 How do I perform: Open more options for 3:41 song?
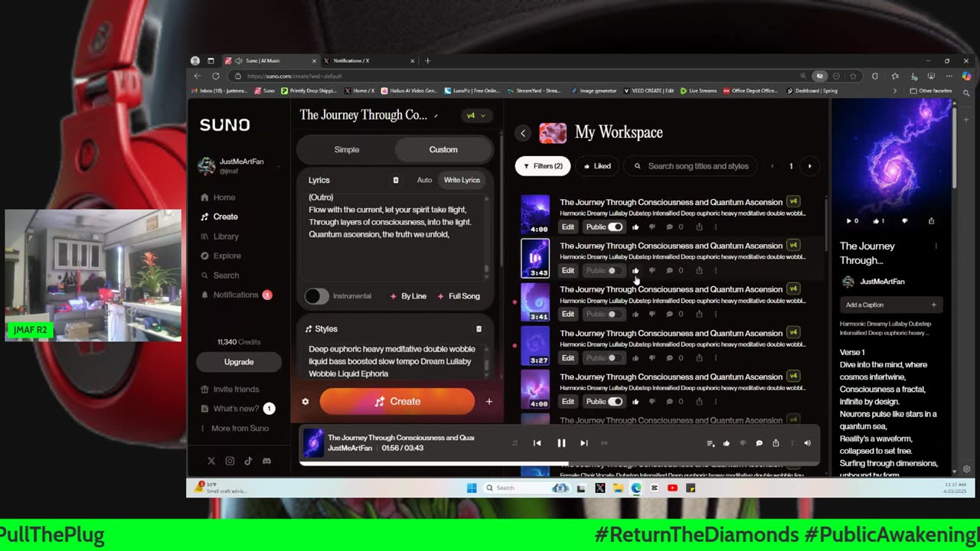(716, 315)
